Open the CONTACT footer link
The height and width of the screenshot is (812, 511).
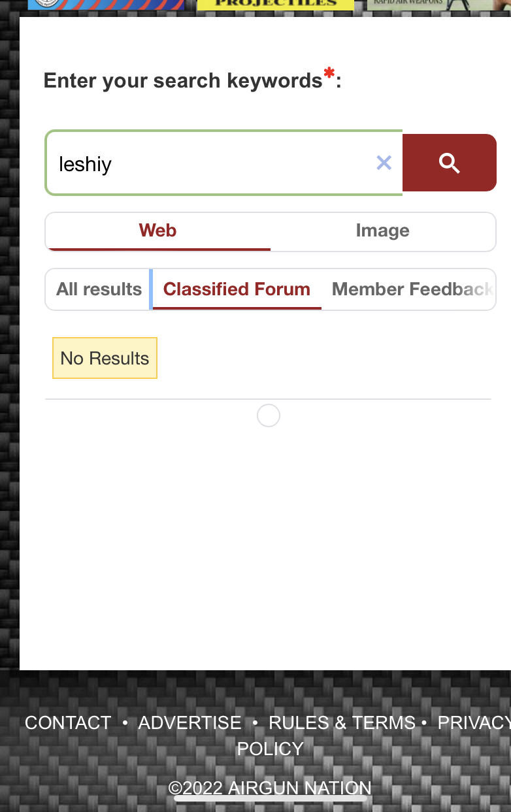(68, 723)
